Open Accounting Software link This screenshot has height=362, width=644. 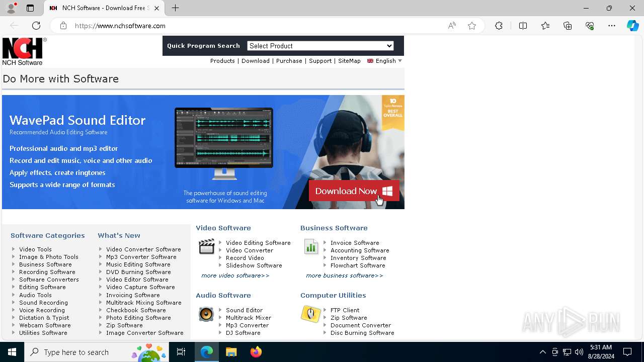coord(360,250)
